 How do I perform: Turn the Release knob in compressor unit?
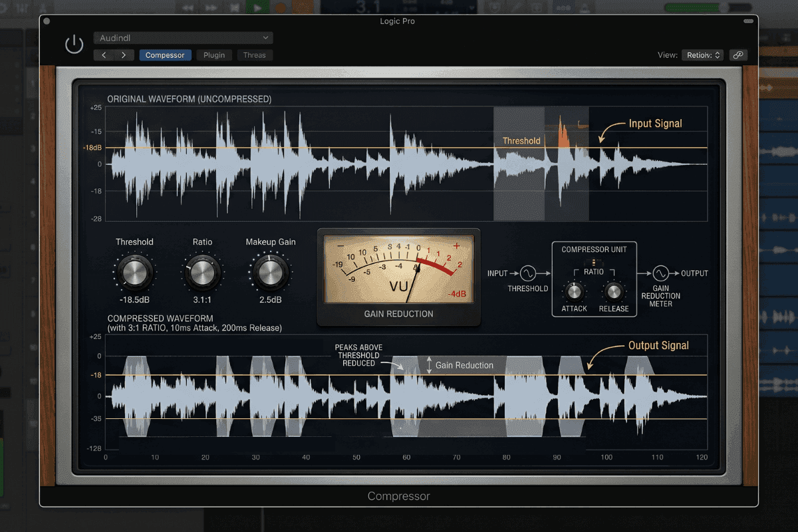tap(614, 291)
